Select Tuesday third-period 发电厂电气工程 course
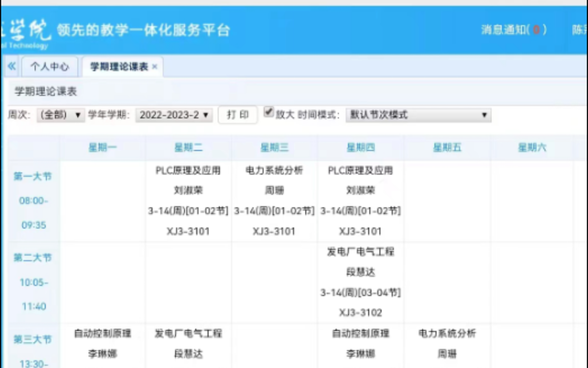The image size is (588, 368). pyautogui.click(x=188, y=333)
